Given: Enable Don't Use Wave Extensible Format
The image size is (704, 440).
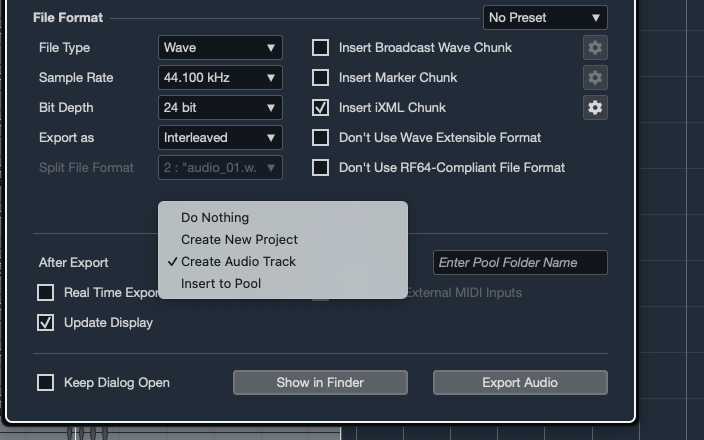Looking at the screenshot, I should [320, 137].
